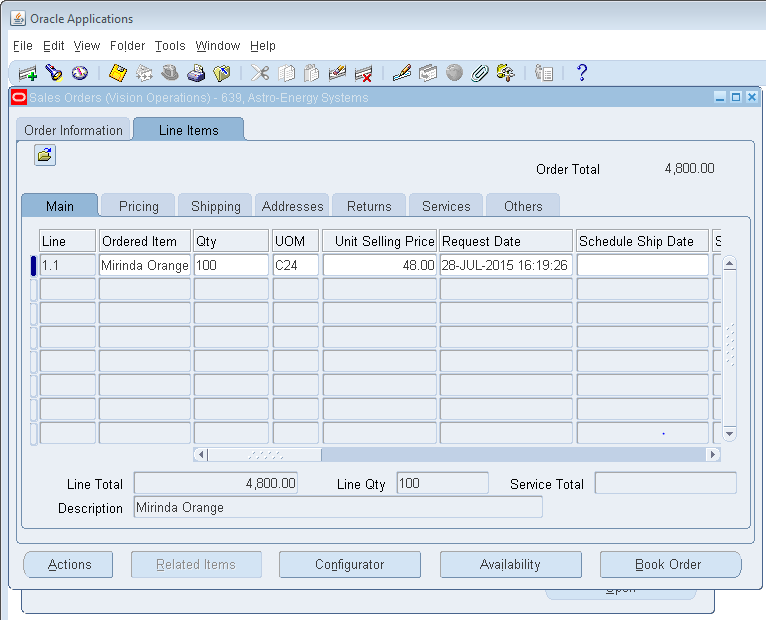Click the Show Navigator toolbar icon

80,73
